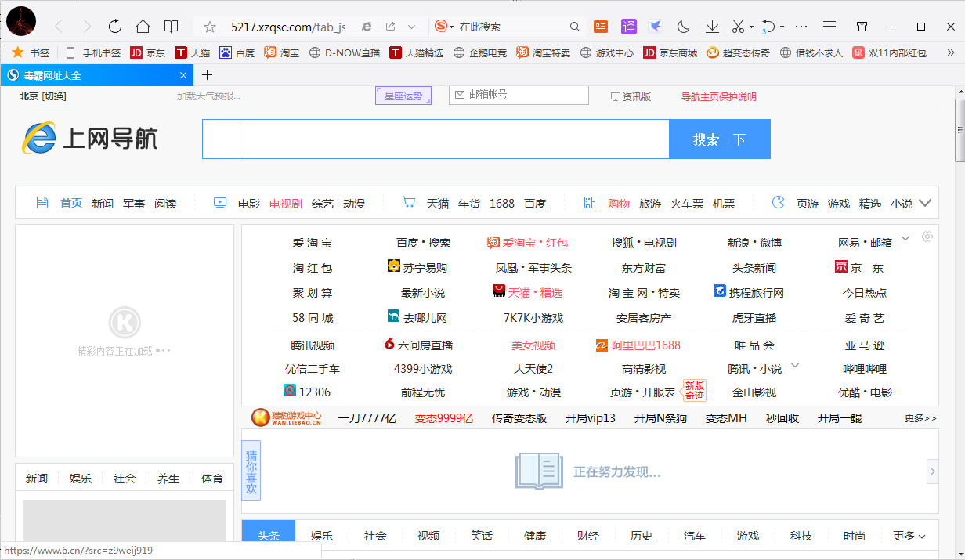This screenshot has width=965, height=560.
Task: Open downloads with the down-arrow toolbar icon
Action: point(711,26)
